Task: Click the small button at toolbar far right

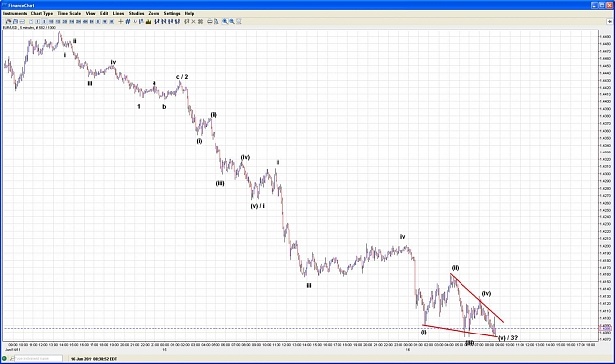Action: pyautogui.click(x=610, y=22)
